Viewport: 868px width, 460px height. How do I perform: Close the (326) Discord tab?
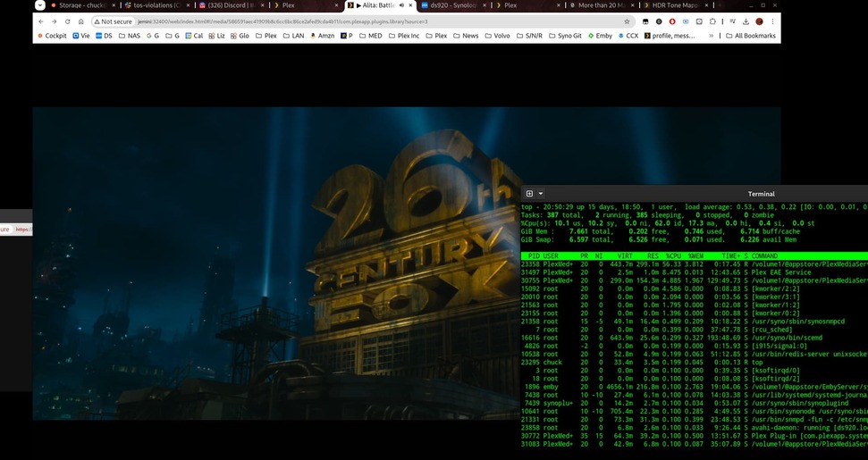pos(262,5)
